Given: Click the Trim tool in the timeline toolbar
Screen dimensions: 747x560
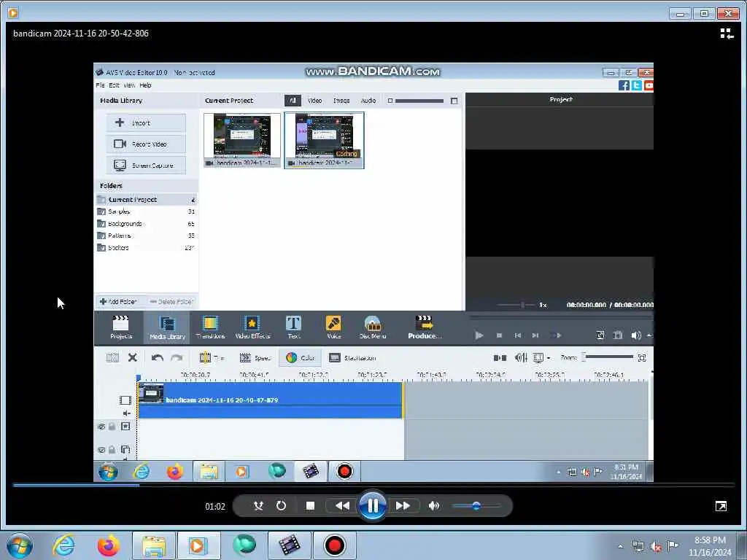Looking at the screenshot, I should point(212,357).
